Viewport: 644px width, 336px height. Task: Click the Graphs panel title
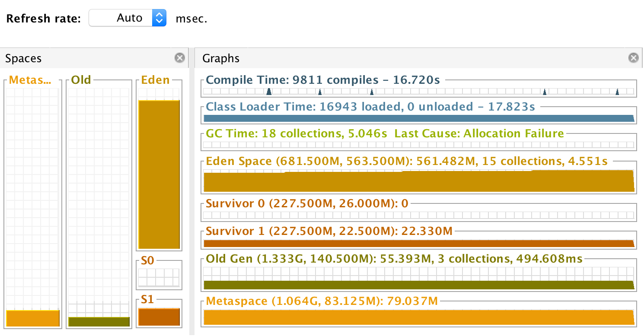click(221, 58)
